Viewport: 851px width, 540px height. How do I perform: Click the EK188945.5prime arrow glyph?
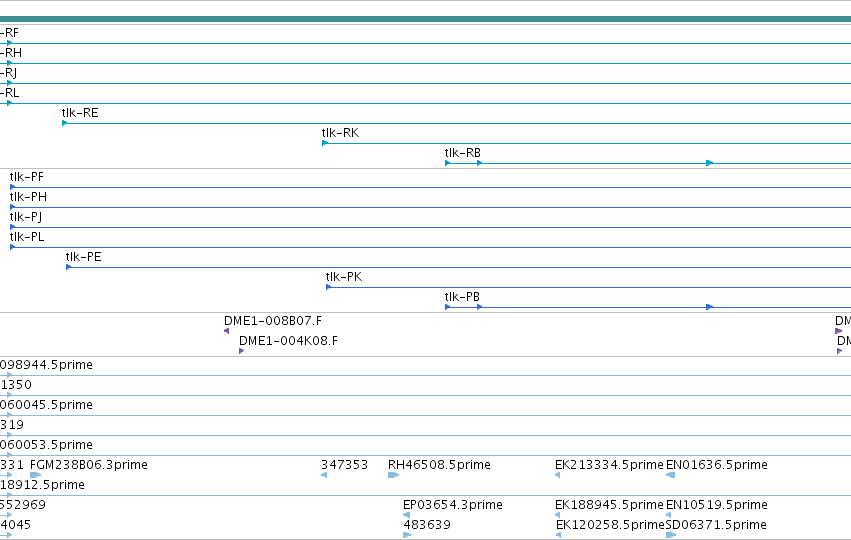tap(557, 515)
